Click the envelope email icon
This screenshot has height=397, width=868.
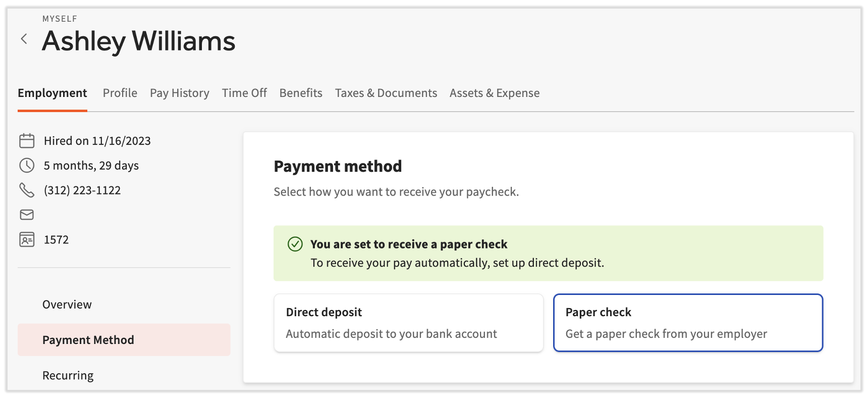(x=27, y=215)
